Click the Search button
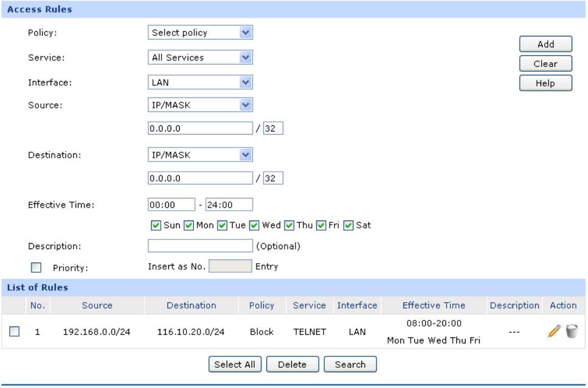Image resolution: width=588 pixels, height=388 pixels. click(x=350, y=364)
